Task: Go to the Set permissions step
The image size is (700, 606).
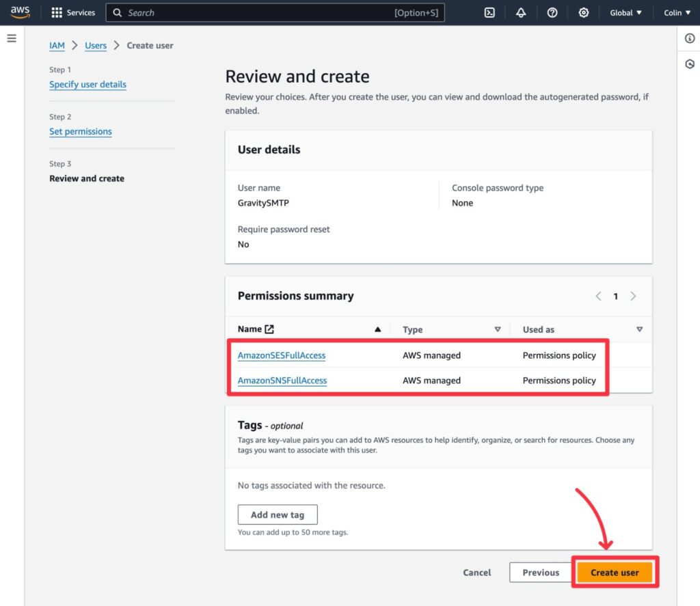Action: coord(80,131)
